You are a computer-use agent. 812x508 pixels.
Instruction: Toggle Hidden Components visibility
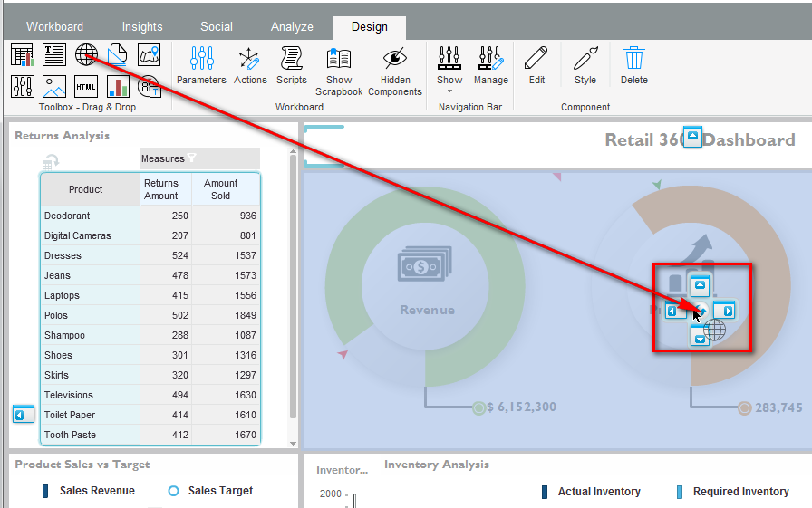(395, 72)
